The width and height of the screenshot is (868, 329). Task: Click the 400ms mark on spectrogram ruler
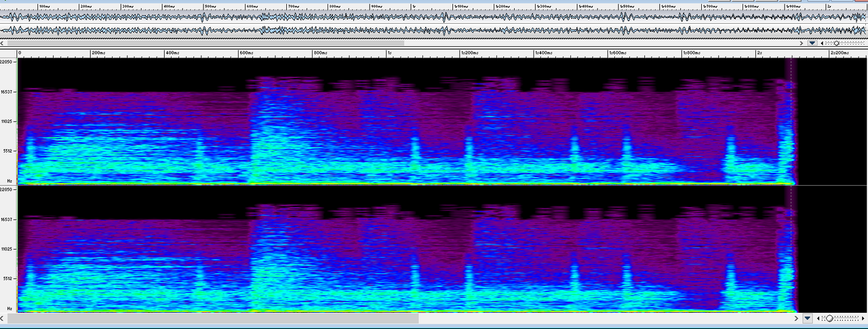tap(172, 52)
